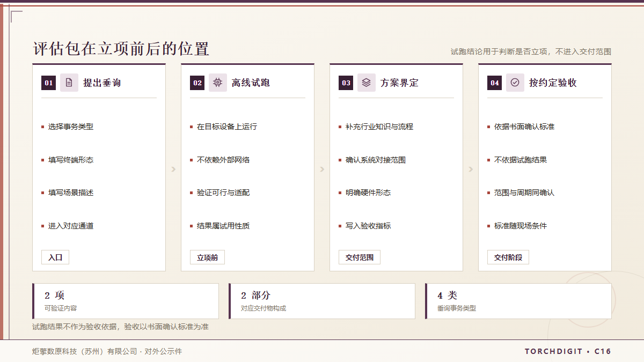Click the checkmark circle icon beside 按约定验收
Viewport: 644px width, 362px height.
click(x=515, y=83)
